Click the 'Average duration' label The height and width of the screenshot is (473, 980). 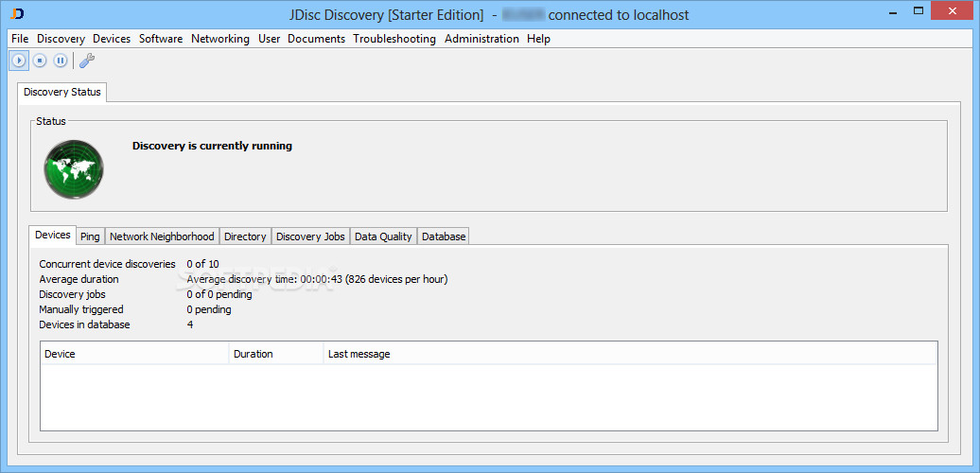pyautogui.click(x=79, y=279)
